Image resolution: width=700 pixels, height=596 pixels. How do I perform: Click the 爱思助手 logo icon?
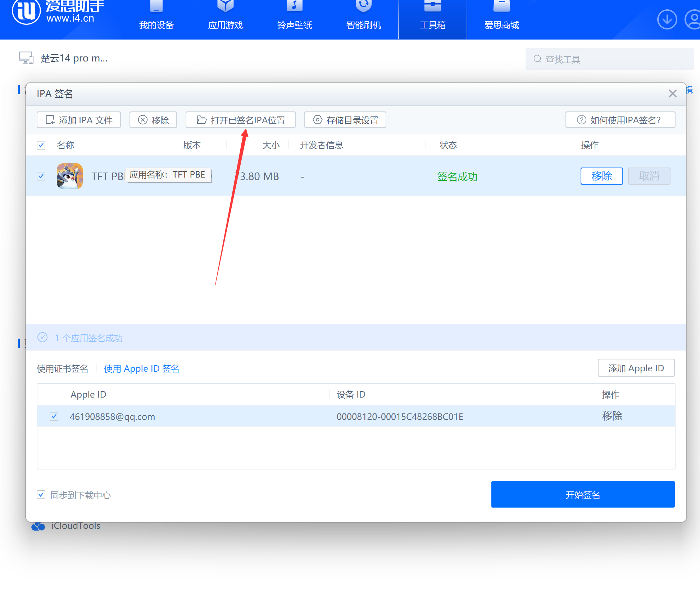point(26,12)
